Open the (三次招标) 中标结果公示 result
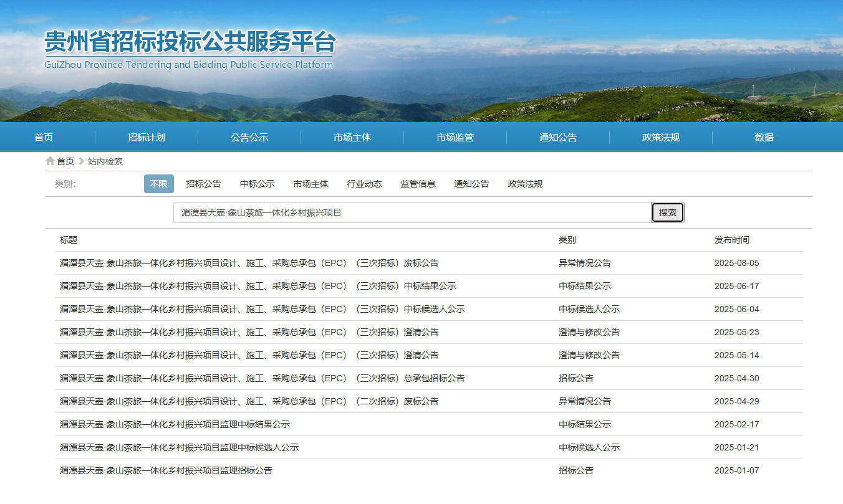Viewport: 843px width, 504px height. (x=258, y=286)
